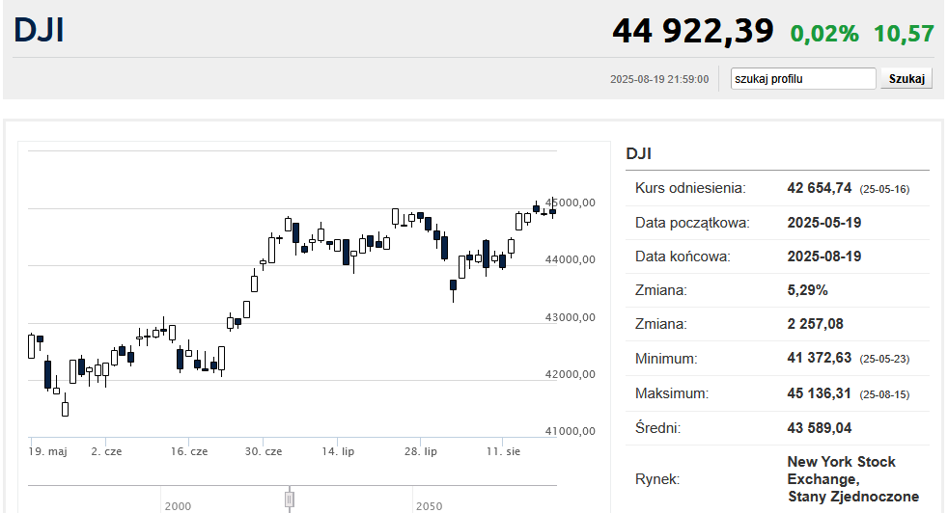Click the last candlestick on the chart's right edge

click(x=553, y=209)
